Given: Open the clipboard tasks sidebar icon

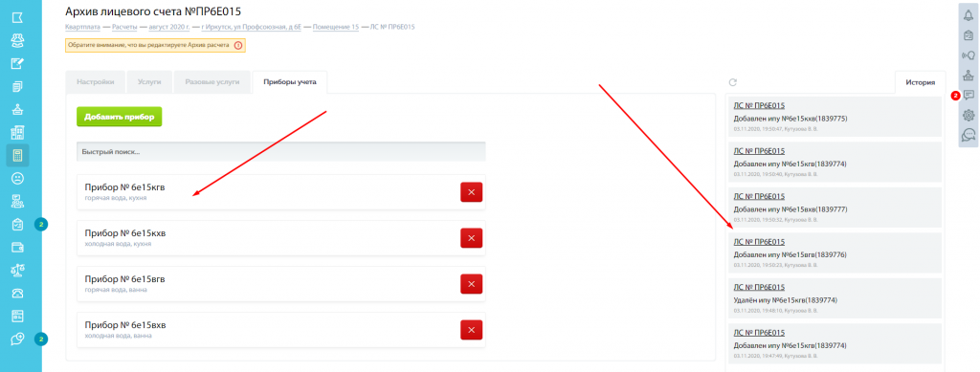Looking at the screenshot, I should pos(17,224).
